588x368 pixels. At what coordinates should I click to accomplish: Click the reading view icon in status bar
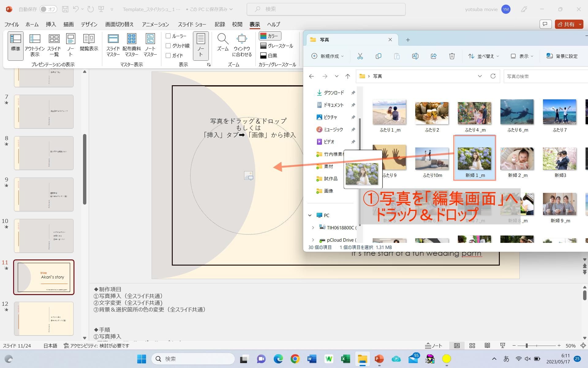(487, 346)
